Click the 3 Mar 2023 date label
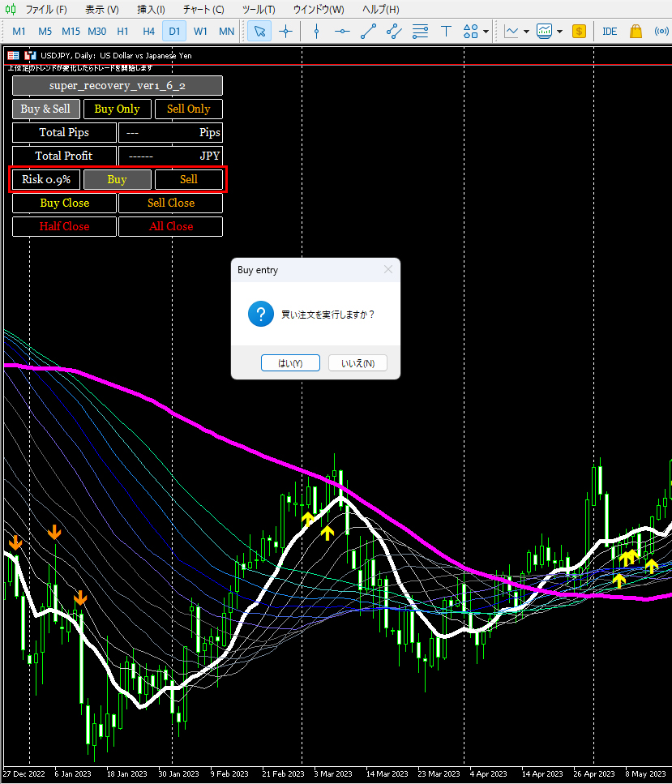 click(333, 774)
